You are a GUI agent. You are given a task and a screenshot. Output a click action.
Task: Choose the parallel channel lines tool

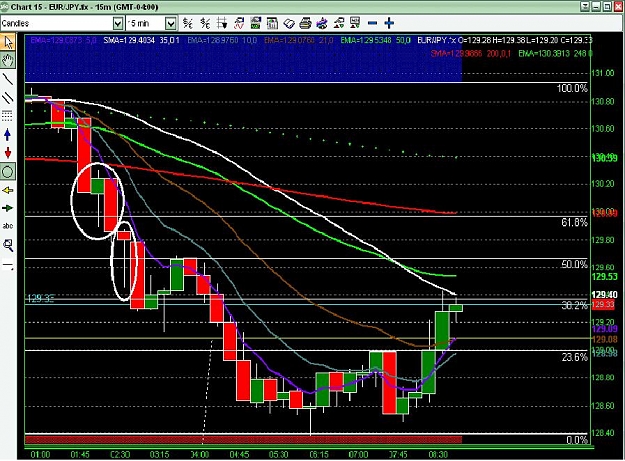pos(8,97)
